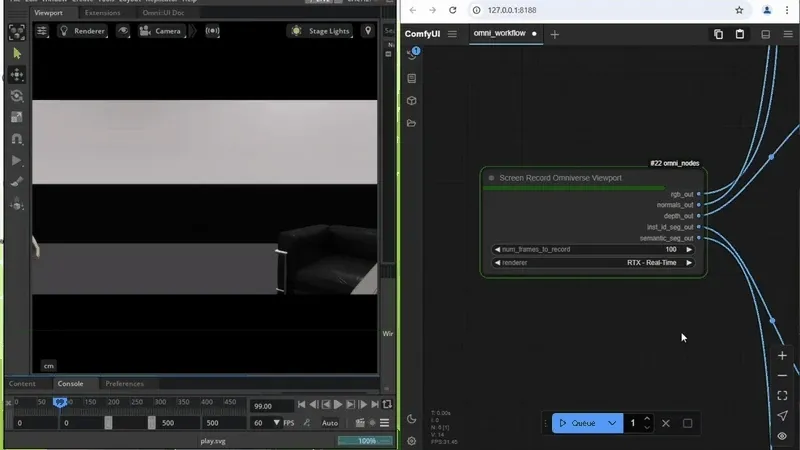Click the timeline playhead marker at 99
This screenshot has width=800, height=450.
[x=60, y=402]
